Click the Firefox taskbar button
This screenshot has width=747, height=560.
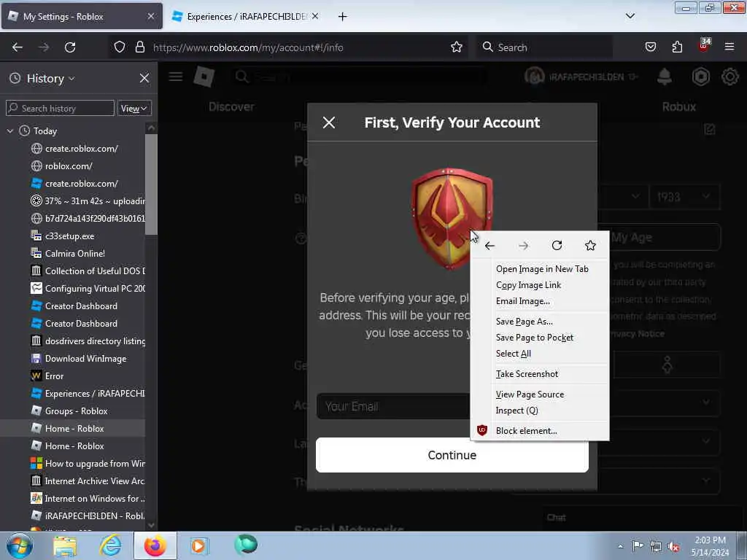click(x=155, y=545)
